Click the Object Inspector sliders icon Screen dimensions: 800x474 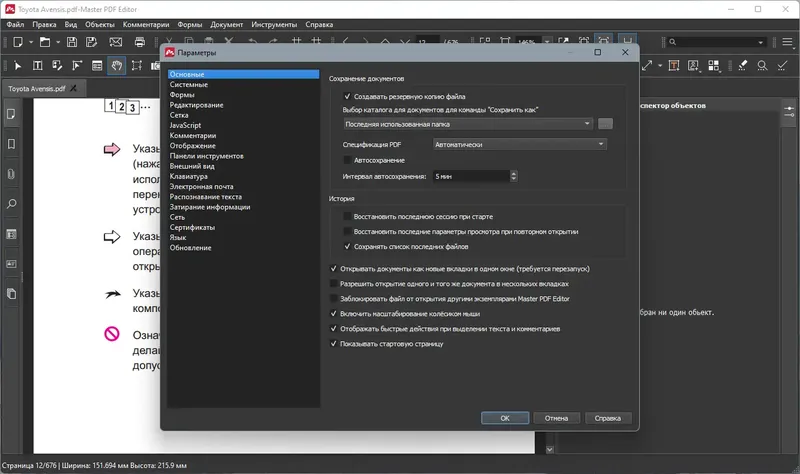click(789, 112)
